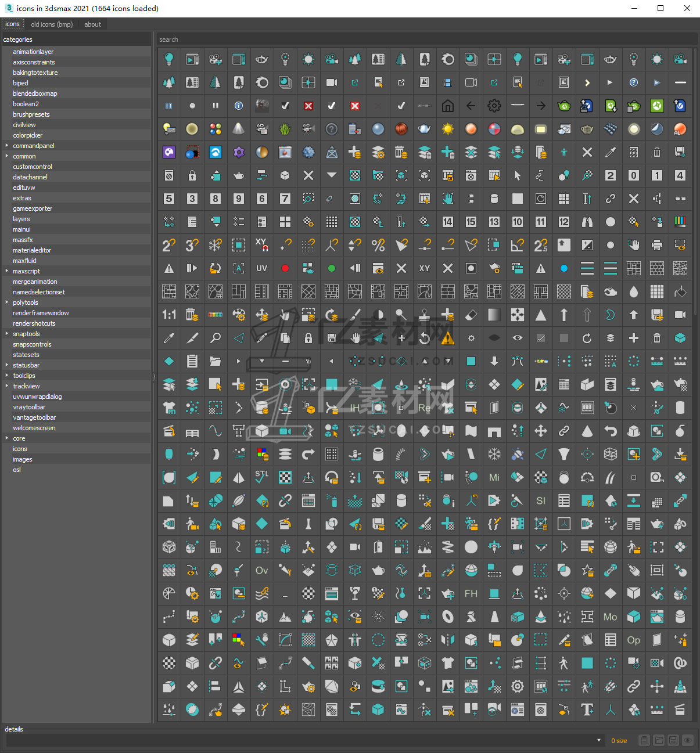Image resolution: width=700 pixels, height=753 pixels.
Task: Click the printer icon
Action: tap(657, 245)
